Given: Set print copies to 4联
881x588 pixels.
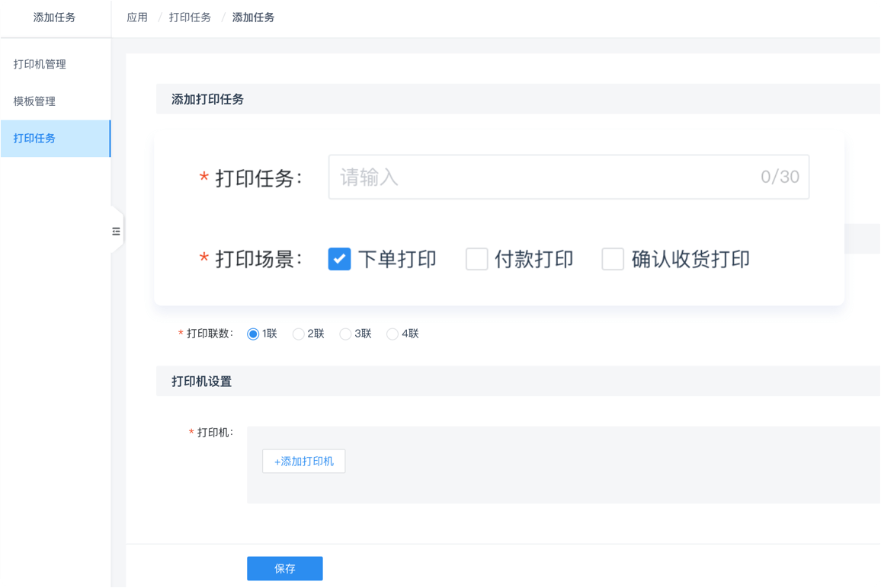Looking at the screenshot, I should [x=392, y=334].
